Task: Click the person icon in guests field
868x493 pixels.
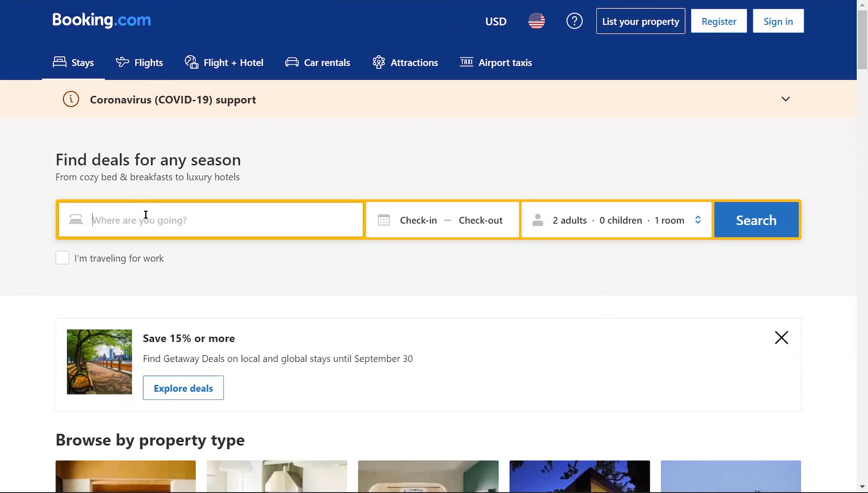Action: click(x=538, y=220)
